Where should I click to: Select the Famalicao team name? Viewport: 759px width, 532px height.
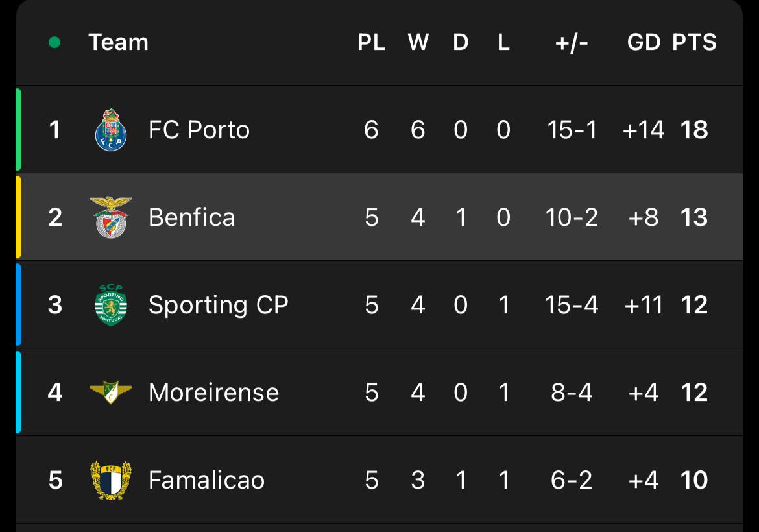pyautogui.click(x=206, y=480)
